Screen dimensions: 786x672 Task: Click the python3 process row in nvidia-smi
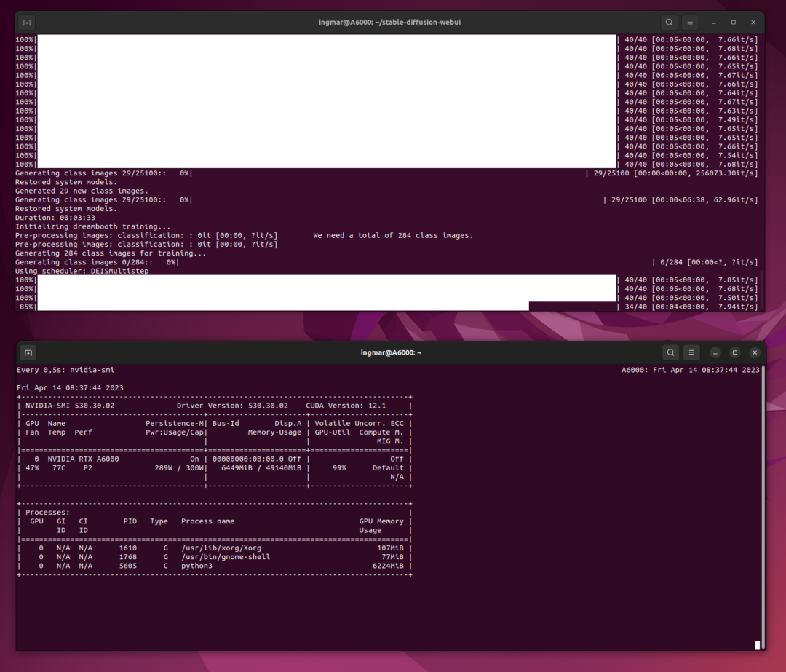pos(196,566)
